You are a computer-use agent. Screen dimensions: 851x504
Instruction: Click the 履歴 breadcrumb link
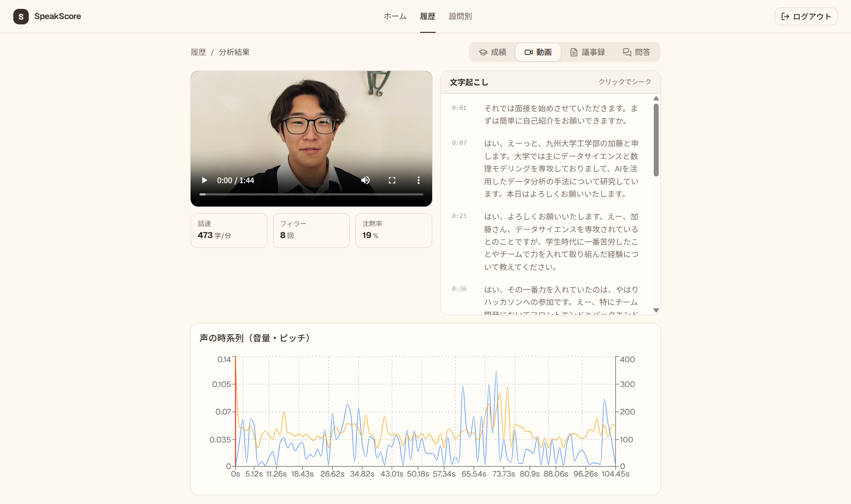[198, 52]
